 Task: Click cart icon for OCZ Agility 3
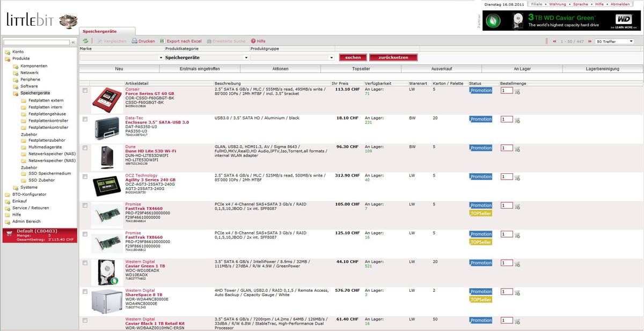click(517, 177)
